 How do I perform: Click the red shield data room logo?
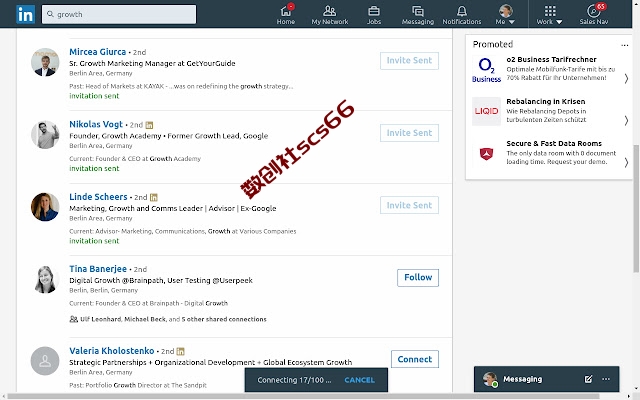pos(486,153)
